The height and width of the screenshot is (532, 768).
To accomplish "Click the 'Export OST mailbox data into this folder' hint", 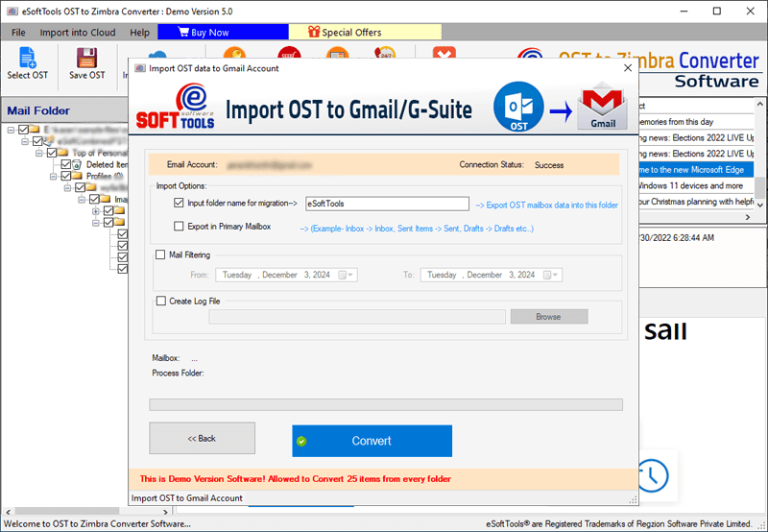I will (x=546, y=206).
